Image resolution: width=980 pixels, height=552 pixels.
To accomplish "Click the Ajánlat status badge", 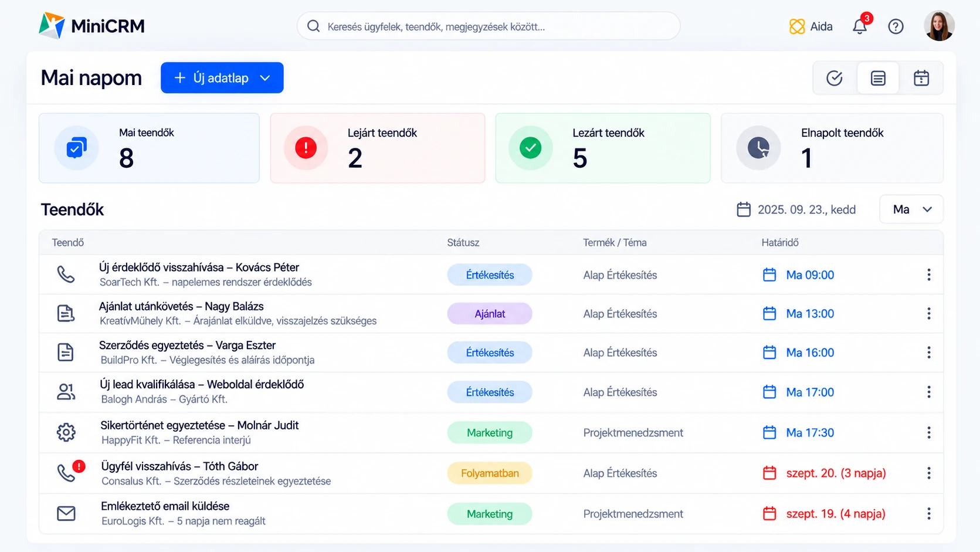I will pos(490,314).
